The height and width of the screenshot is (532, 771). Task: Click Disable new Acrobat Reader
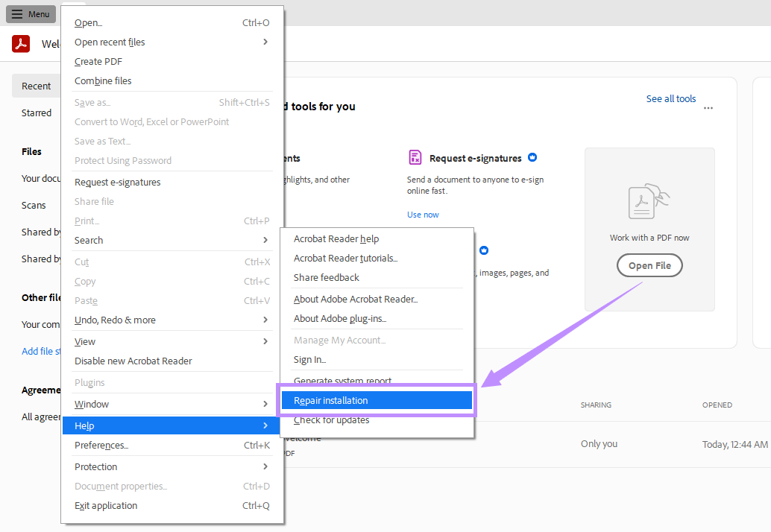pyautogui.click(x=133, y=361)
